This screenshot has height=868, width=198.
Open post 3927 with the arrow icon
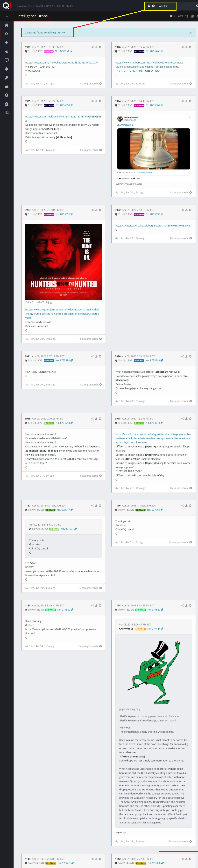100,47
